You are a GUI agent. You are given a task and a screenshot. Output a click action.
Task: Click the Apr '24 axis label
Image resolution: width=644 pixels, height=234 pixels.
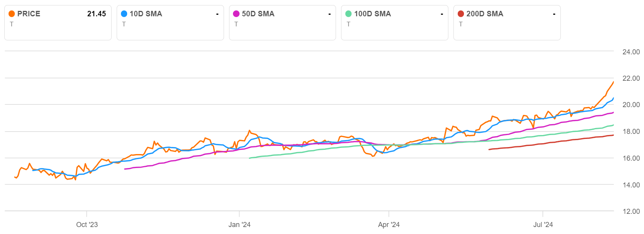pyautogui.click(x=388, y=225)
